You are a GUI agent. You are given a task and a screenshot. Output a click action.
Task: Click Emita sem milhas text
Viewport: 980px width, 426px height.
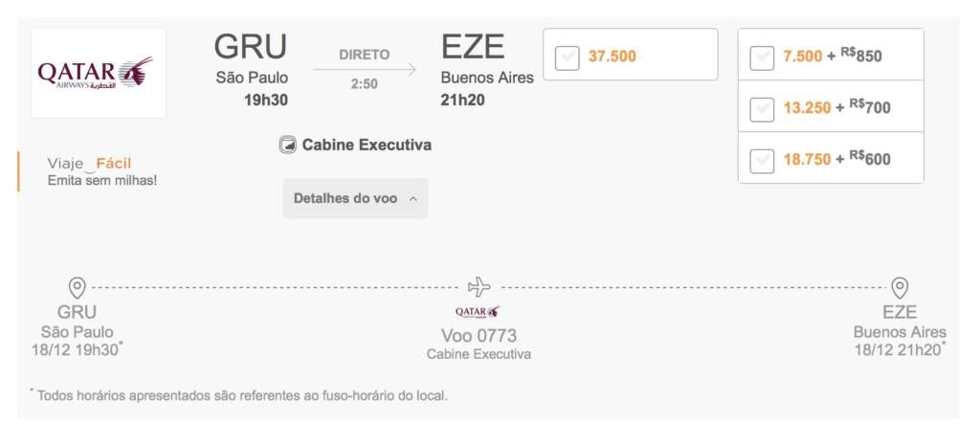pyautogui.click(x=101, y=181)
